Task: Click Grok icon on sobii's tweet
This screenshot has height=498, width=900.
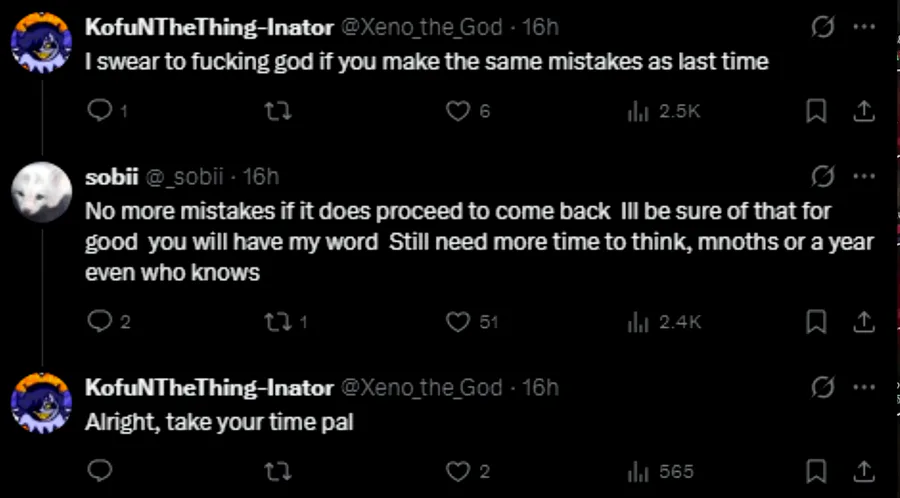Action: (x=822, y=177)
